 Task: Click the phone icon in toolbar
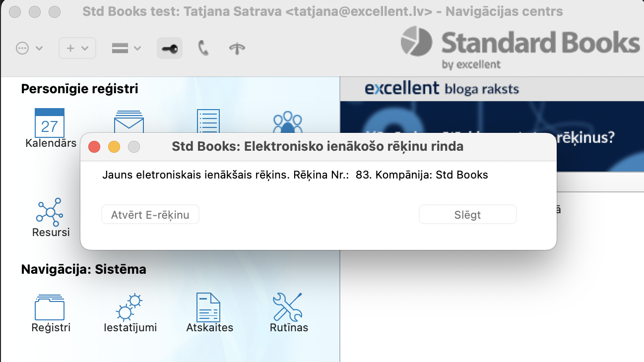coord(203,48)
